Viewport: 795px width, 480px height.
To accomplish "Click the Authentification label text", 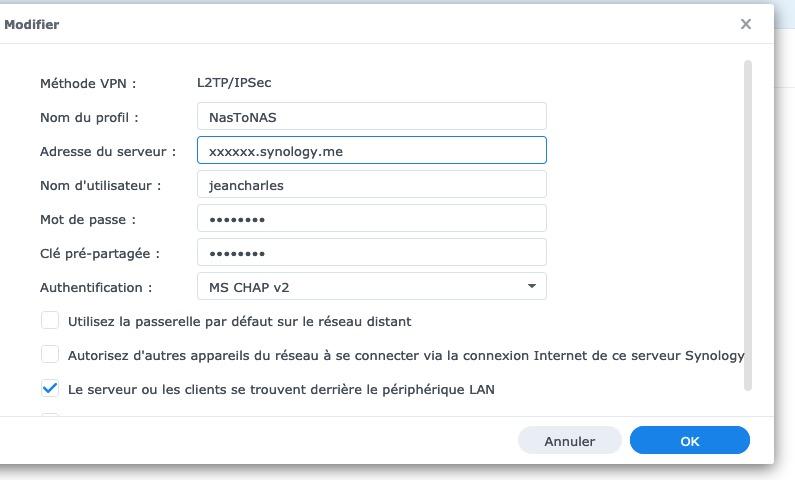I will point(96,287).
